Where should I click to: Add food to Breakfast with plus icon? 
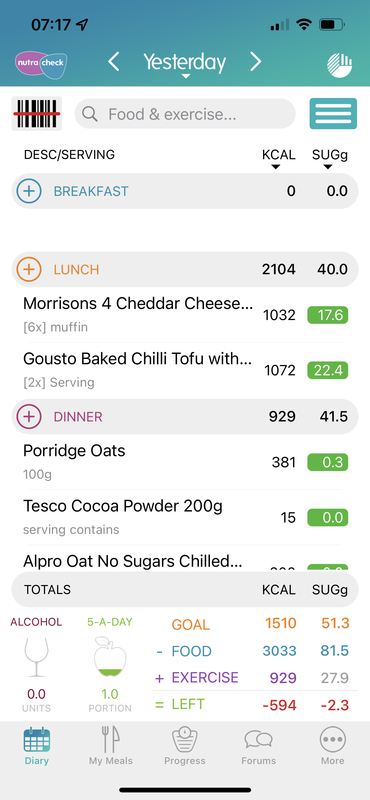coord(29,191)
